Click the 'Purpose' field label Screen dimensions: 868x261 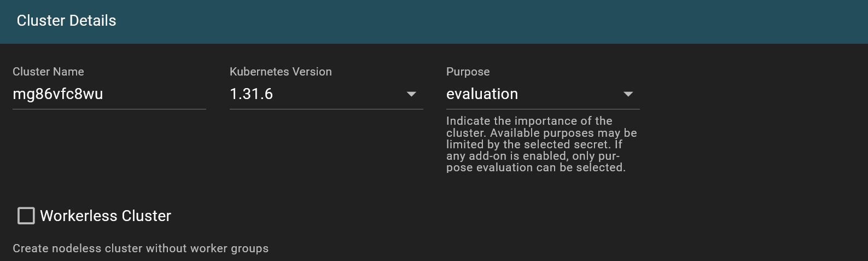(468, 72)
